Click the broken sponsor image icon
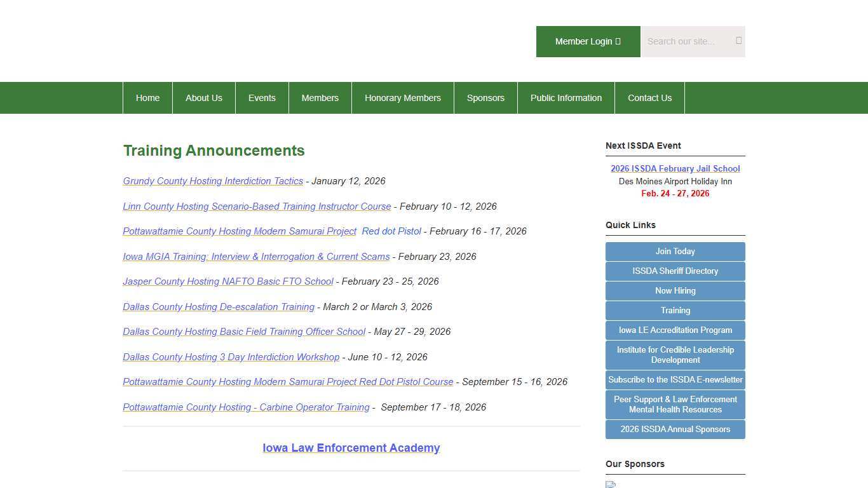The width and height of the screenshot is (868, 488). pos(611,484)
